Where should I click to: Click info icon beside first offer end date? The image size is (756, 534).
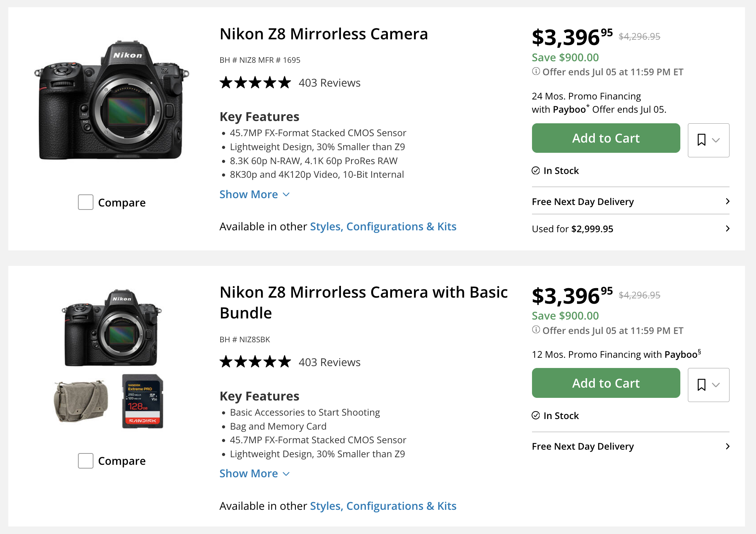tap(536, 71)
